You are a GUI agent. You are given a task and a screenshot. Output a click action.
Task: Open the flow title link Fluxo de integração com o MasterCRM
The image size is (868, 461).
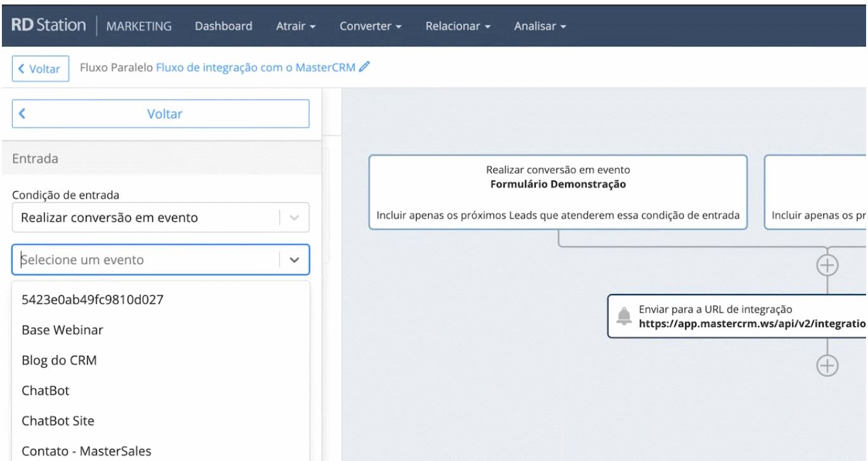click(x=256, y=67)
